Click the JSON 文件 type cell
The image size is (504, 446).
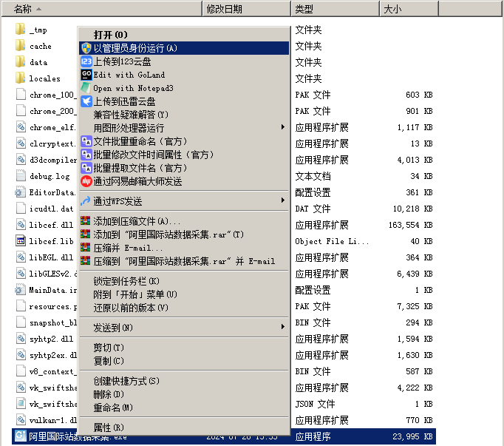pyautogui.click(x=315, y=404)
